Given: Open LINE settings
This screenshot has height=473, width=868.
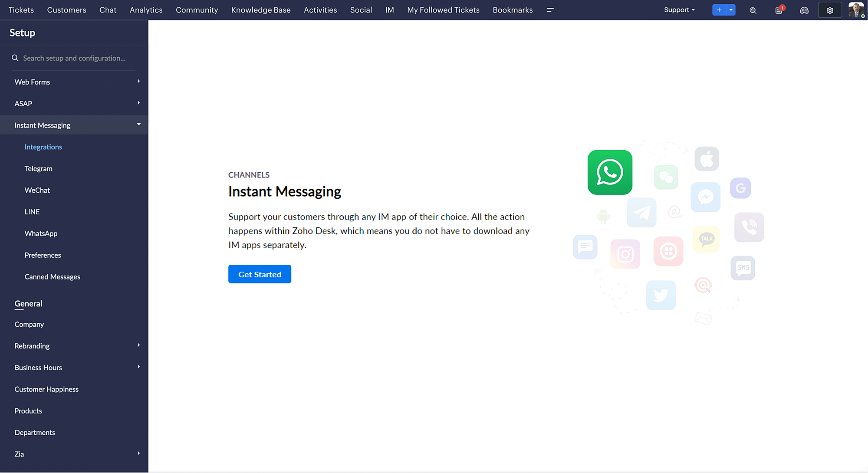Looking at the screenshot, I should [32, 212].
